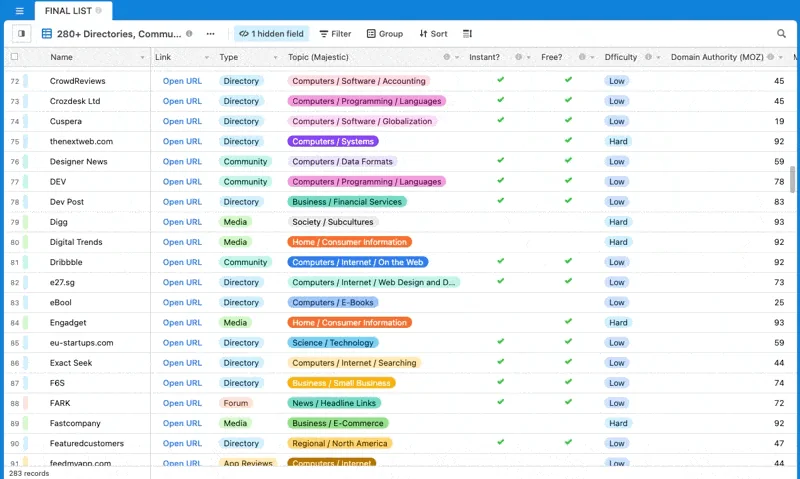Toggle the select-all checkbox in header
Screen dimensions: 800x479
click(x=14, y=57)
